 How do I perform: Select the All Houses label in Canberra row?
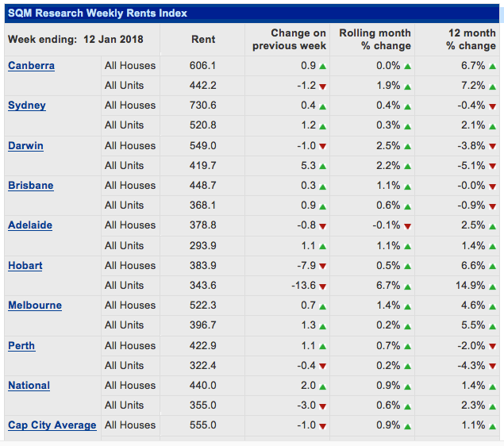[130, 66]
